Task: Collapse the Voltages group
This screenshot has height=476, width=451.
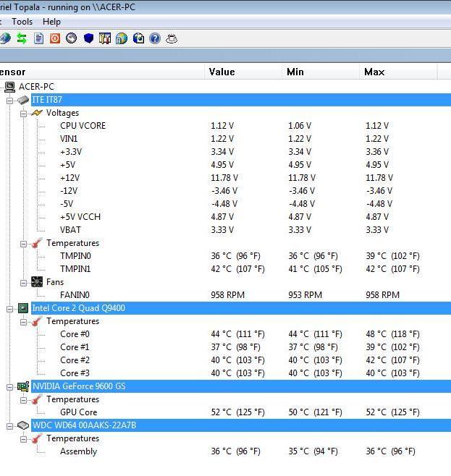Action: pyautogui.click(x=23, y=114)
